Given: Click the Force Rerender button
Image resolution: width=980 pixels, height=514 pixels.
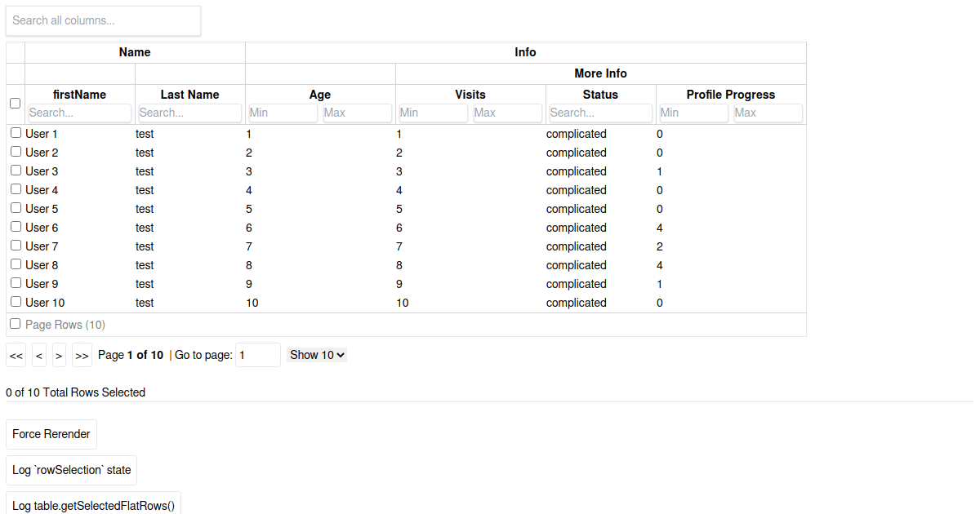Looking at the screenshot, I should click(x=51, y=434).
